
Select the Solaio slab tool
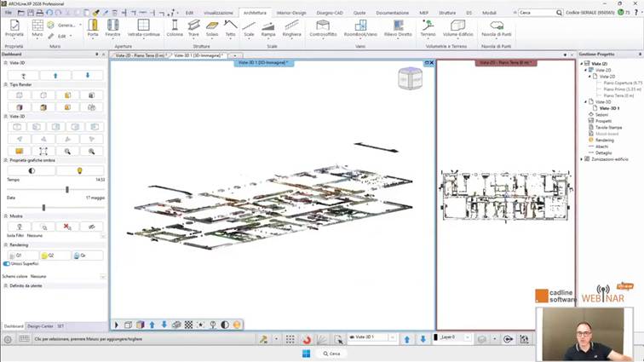tap(212, 28)
